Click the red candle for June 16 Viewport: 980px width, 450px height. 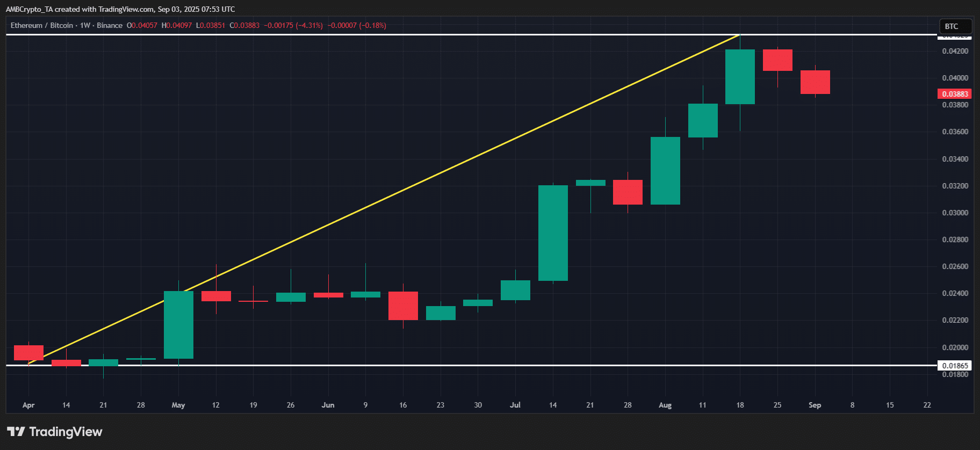[403, 306]
